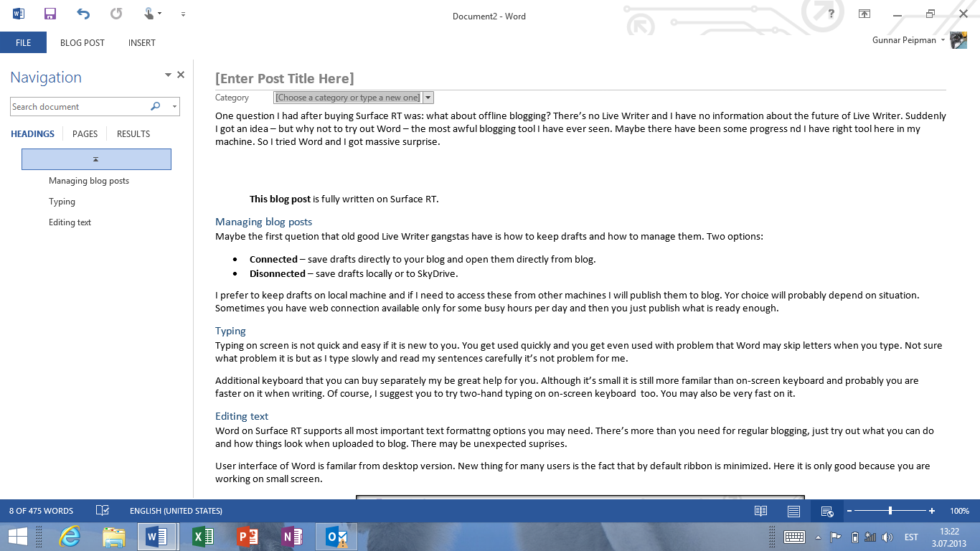Open the Windows Start button
The width and height of the screenshot is (980, 551).
tap(18, 537)
